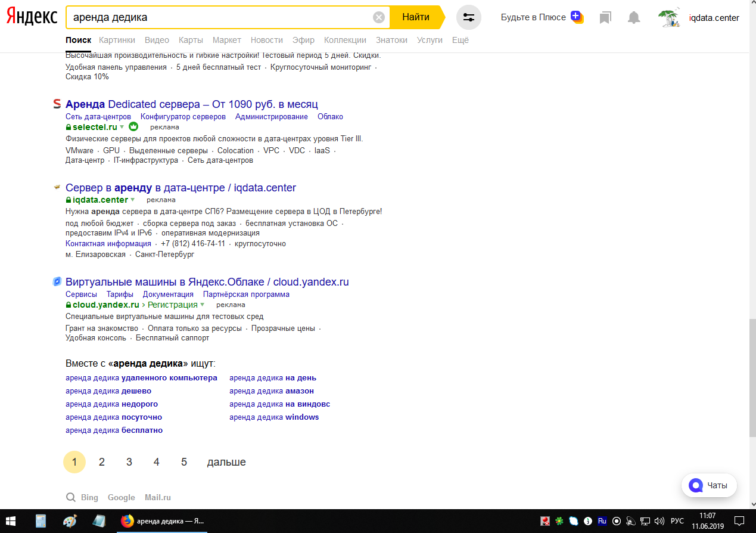Search same query on Google
The height and width of the screenshot is (533, 756).
(122, 497)
